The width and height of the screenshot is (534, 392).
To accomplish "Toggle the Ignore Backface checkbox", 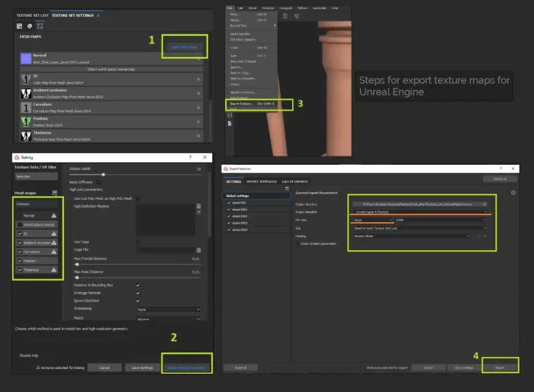I will (x=137, y=301).
